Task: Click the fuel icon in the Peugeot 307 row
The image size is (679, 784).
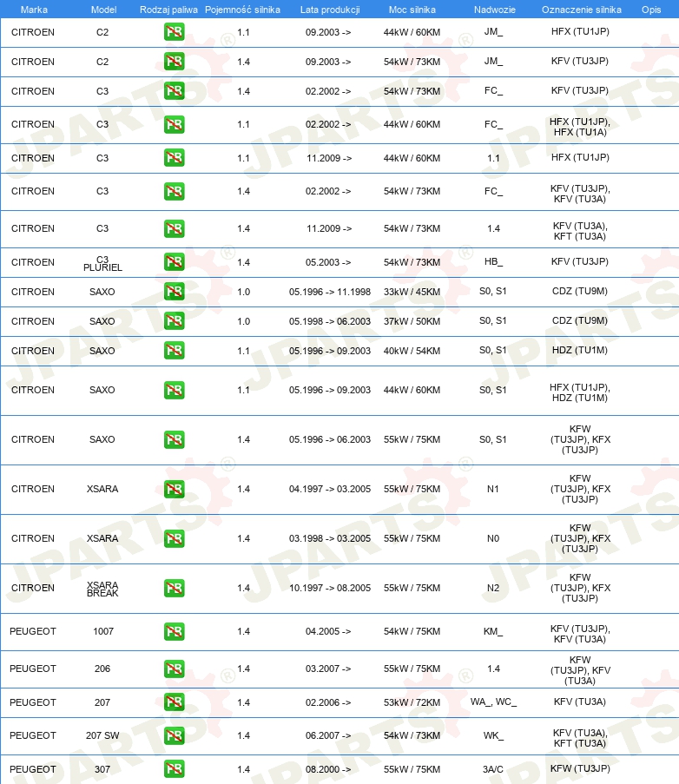Action: (x=174, y=769)
